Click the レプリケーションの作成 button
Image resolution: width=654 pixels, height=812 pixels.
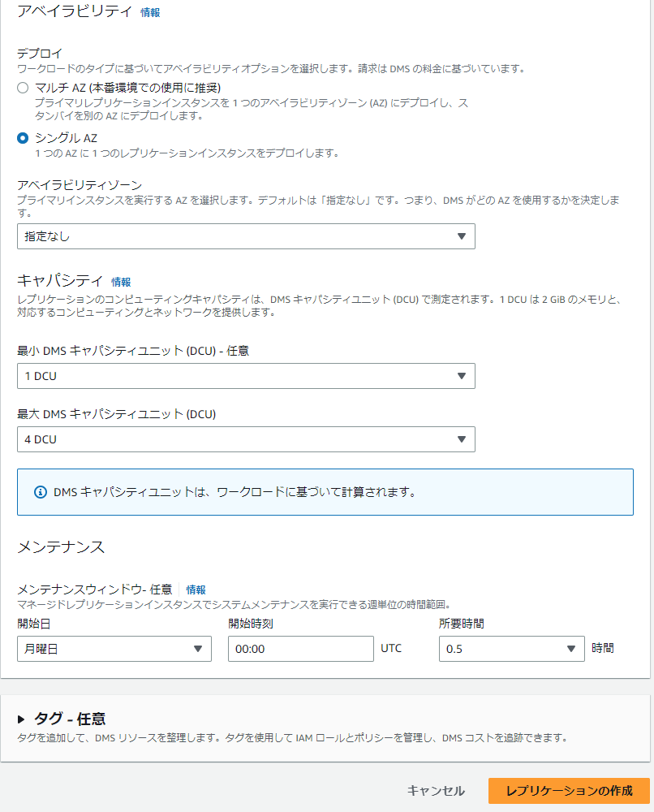[x=569, y=791]
